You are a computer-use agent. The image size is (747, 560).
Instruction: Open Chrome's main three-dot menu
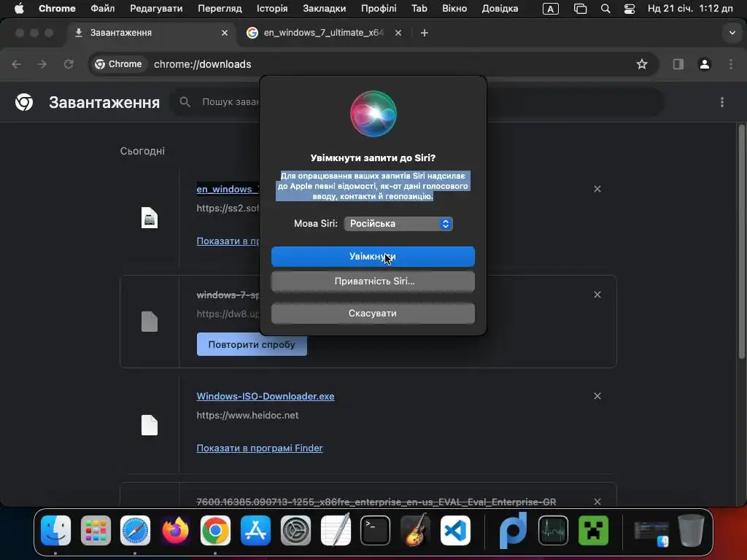pos(731,64)
